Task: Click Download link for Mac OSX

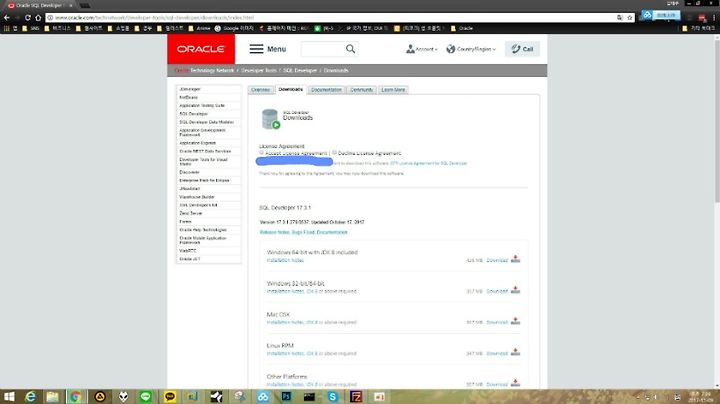Action: point(497,322)
